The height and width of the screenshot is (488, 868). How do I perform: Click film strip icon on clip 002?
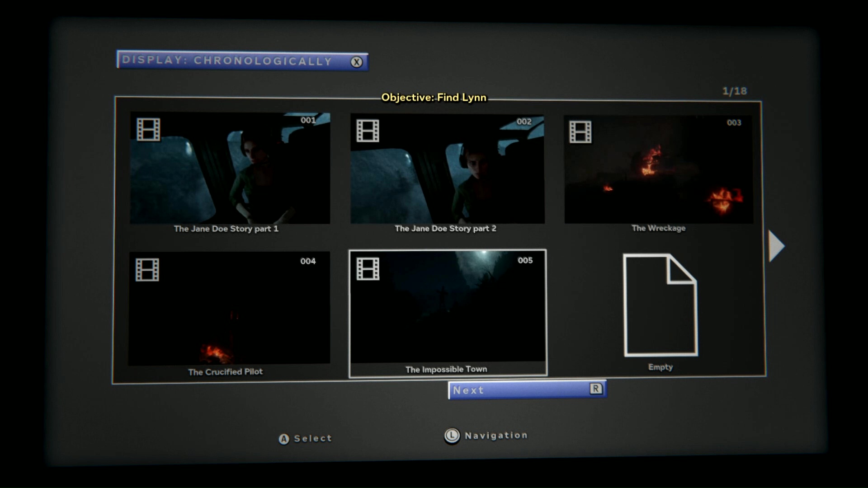point(368,131)
